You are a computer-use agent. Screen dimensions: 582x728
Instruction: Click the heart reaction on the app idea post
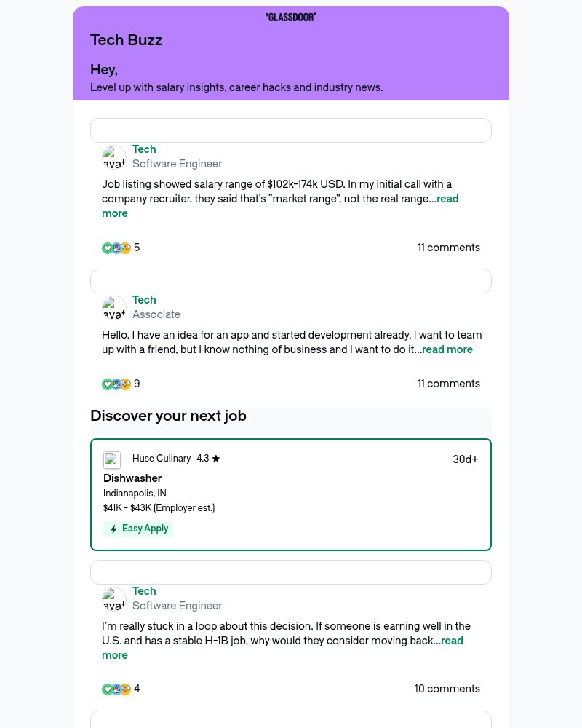[x=107, y=384]
